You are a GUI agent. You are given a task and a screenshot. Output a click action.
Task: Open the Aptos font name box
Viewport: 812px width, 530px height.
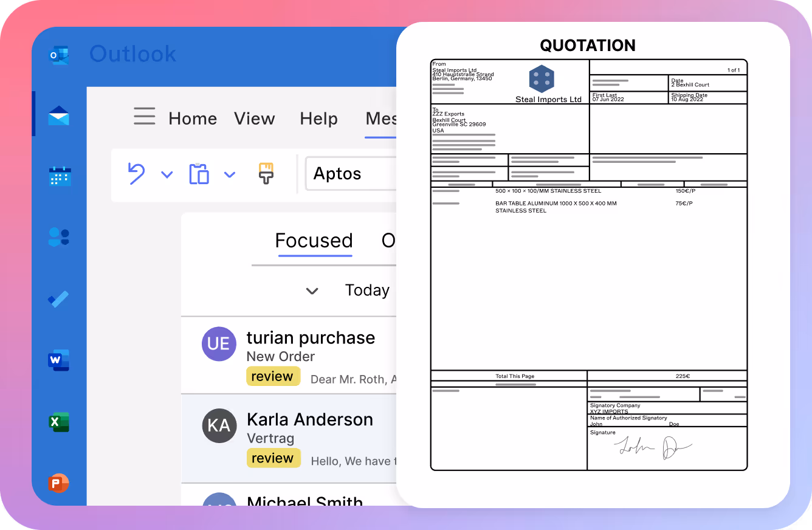(351, 174)
